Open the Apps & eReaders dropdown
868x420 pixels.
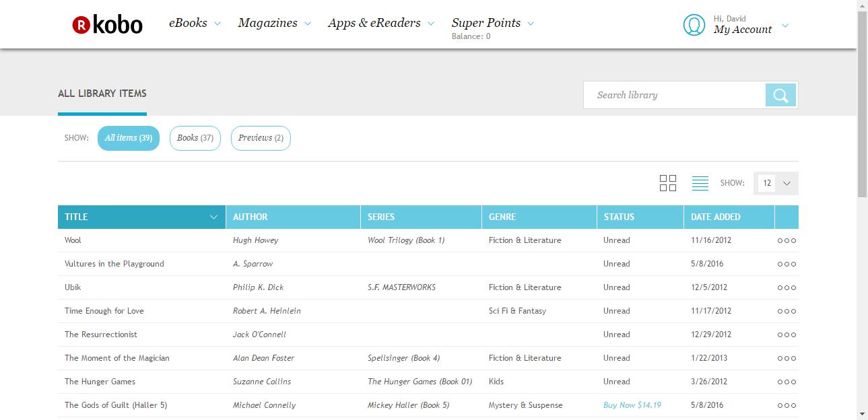[x=381, y=24]
